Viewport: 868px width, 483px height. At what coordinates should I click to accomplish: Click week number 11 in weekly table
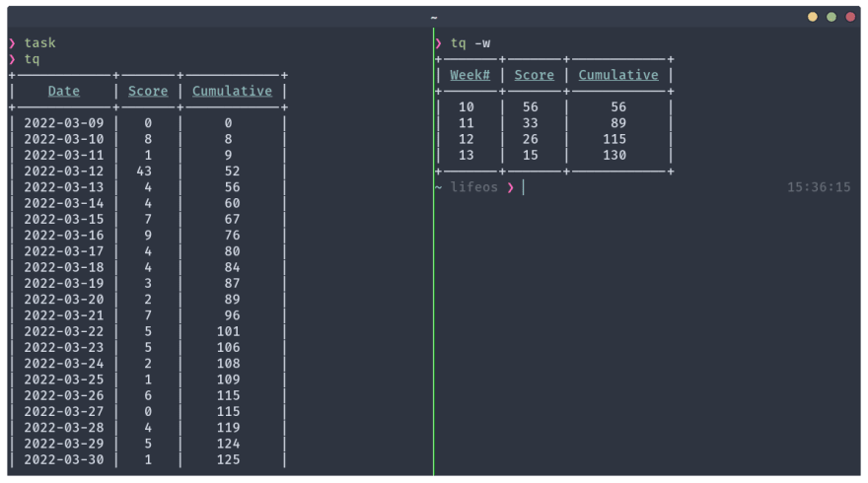[467, 123]
